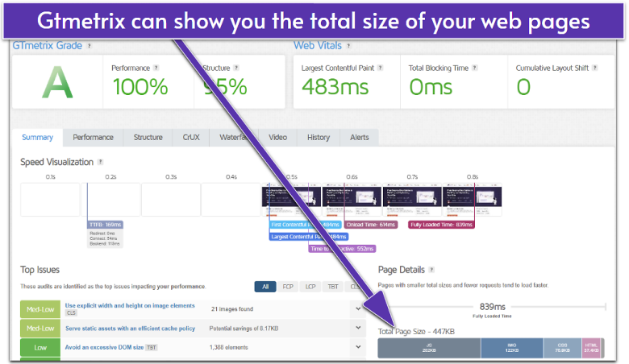Select the JS segment of page size bar

pos(429,348)
